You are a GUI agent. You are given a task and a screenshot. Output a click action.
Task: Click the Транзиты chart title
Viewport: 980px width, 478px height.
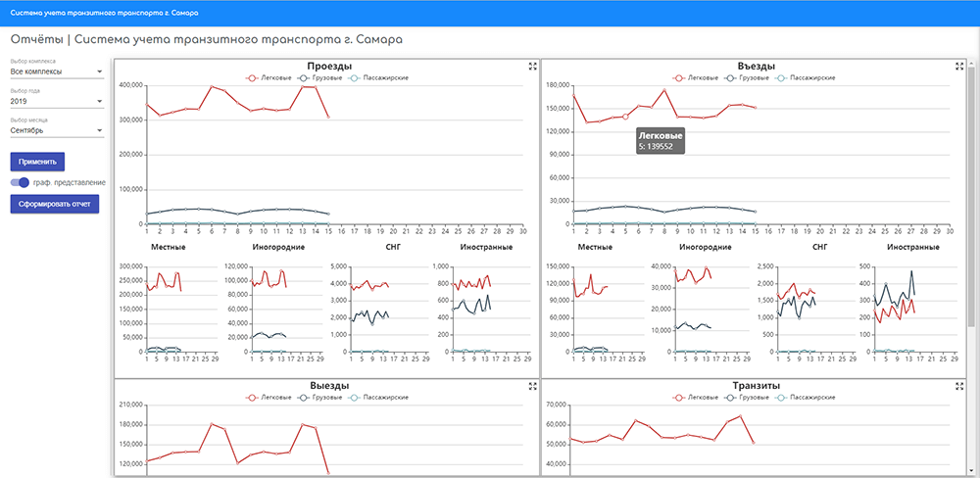[757, 386]
